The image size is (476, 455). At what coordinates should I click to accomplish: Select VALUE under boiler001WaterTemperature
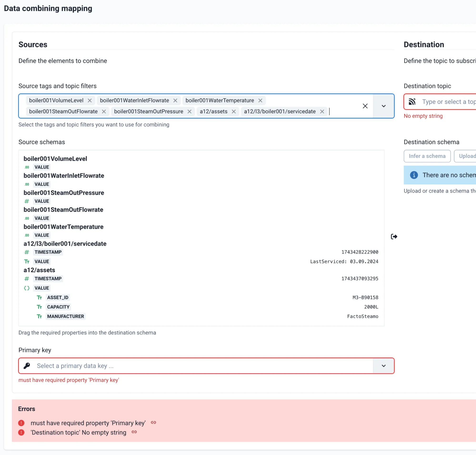pyautogui.click(x=42, y=235)
